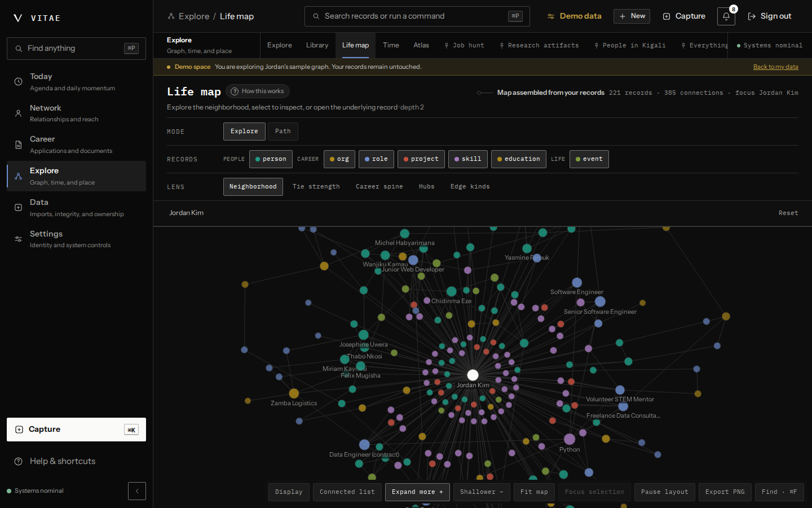
Task: Follow the Back to my data link
Action: click(776, 67)
